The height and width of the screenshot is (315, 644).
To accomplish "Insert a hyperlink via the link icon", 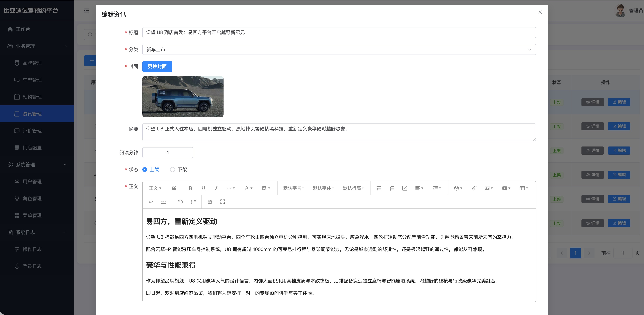I will (x=474, y=188).
